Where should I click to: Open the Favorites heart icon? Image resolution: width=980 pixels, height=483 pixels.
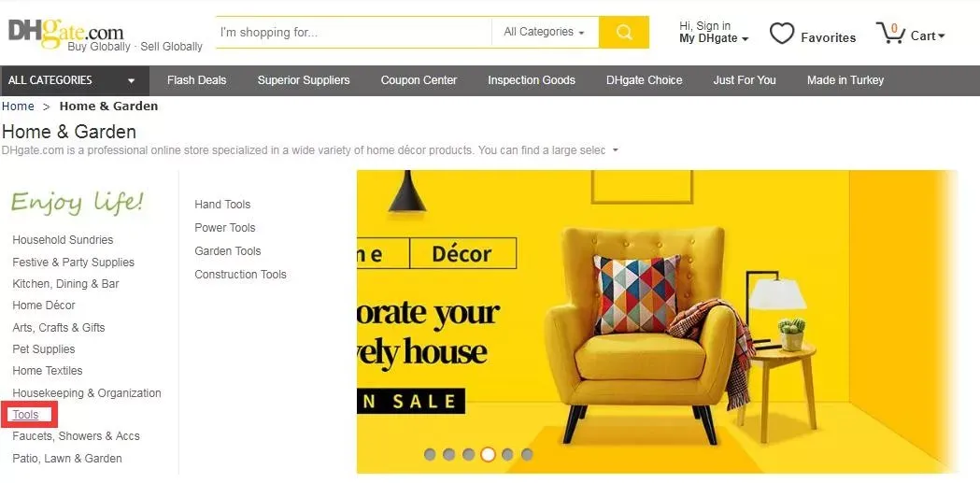point(781,33)
